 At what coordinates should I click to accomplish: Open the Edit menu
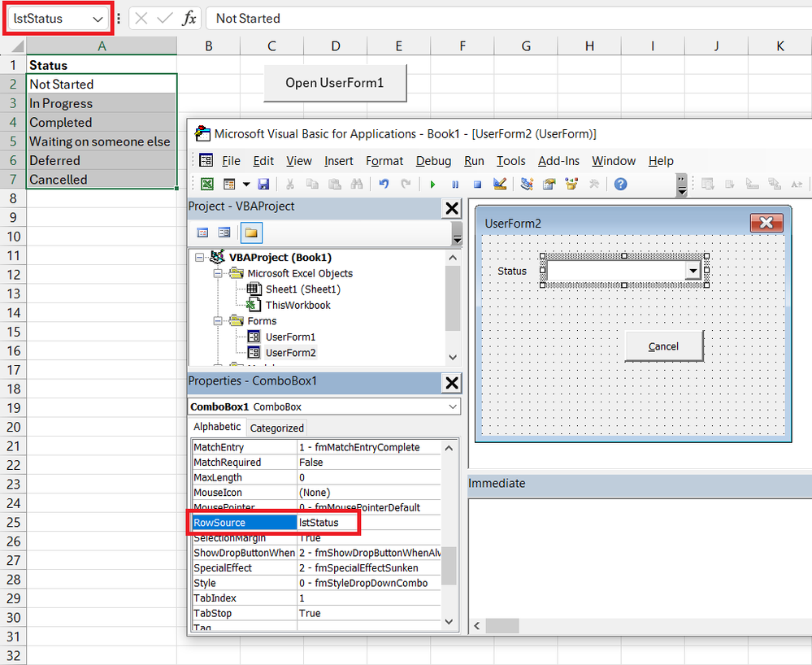coord(263,161)
